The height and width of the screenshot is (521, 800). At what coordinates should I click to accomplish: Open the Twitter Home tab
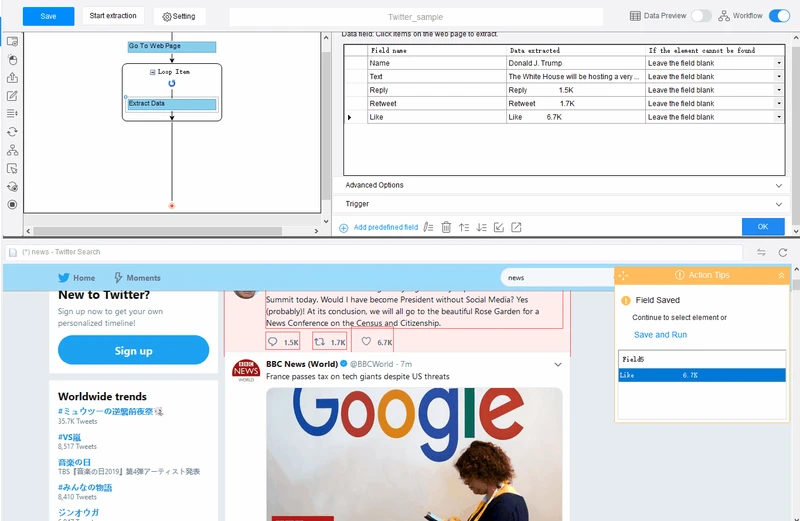(77, 278)
